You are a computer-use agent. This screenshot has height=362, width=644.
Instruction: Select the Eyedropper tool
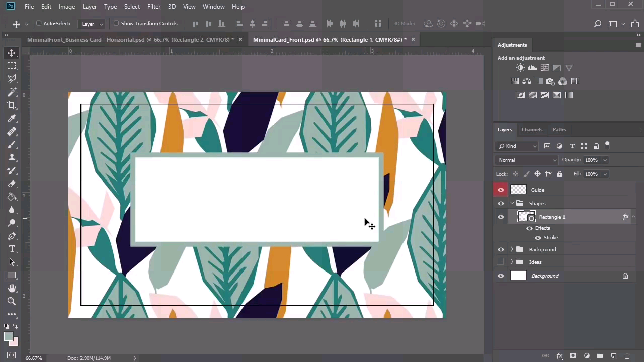click(x=12, y=119)
